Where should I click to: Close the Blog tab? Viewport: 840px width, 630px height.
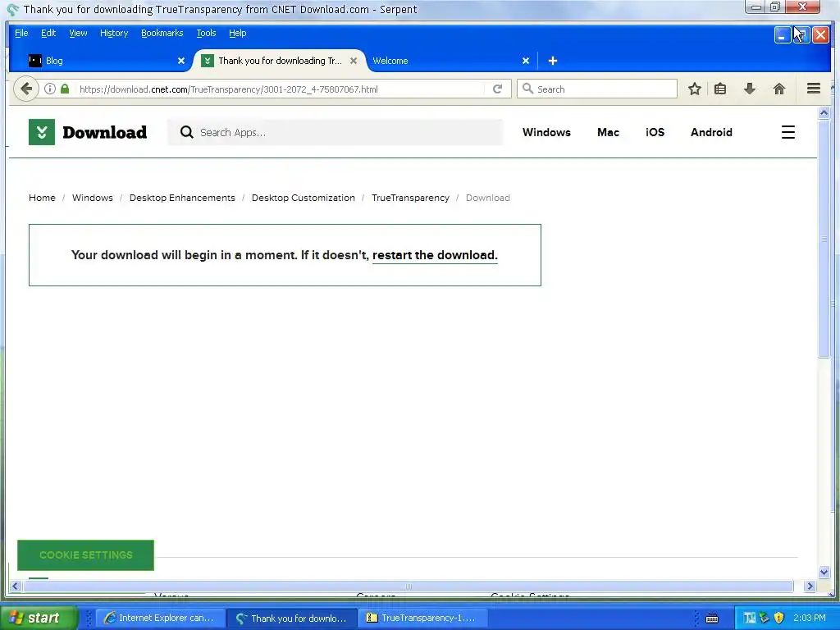(181, 61)
